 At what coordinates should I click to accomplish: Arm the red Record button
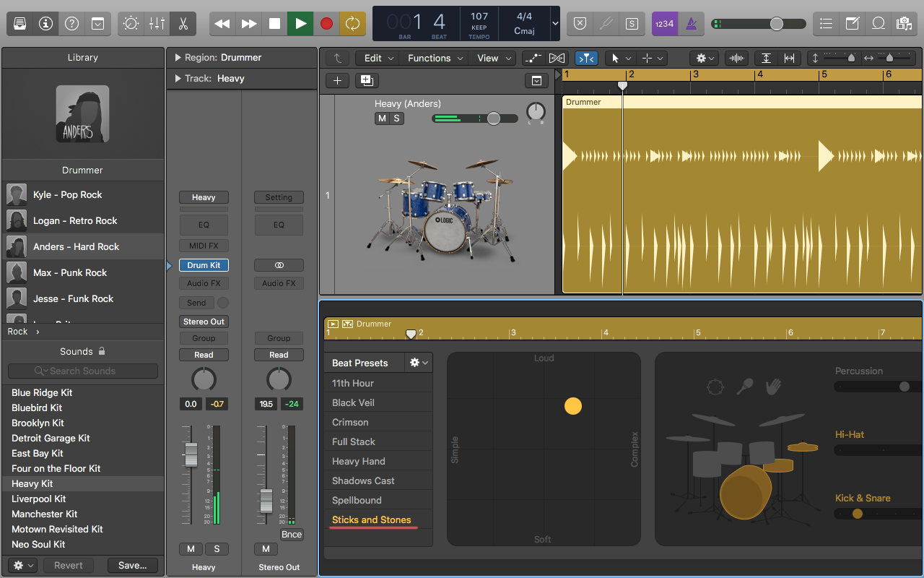(326, 24)
